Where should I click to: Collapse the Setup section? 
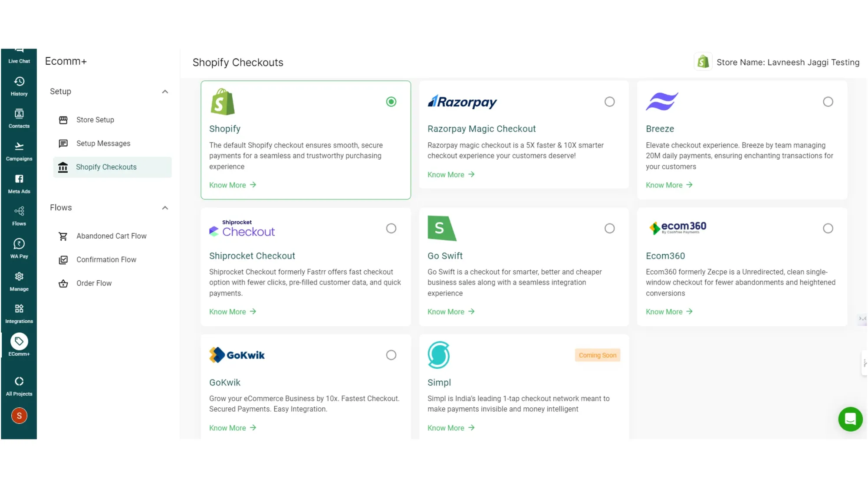click(x=165, y=92)
